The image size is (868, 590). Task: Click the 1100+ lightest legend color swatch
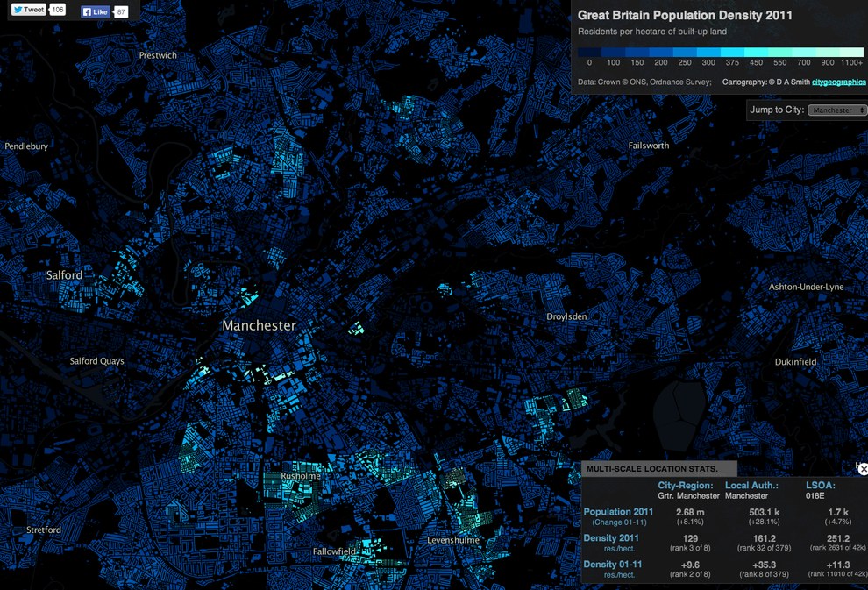pyautogui.click(x=851, y=52)
